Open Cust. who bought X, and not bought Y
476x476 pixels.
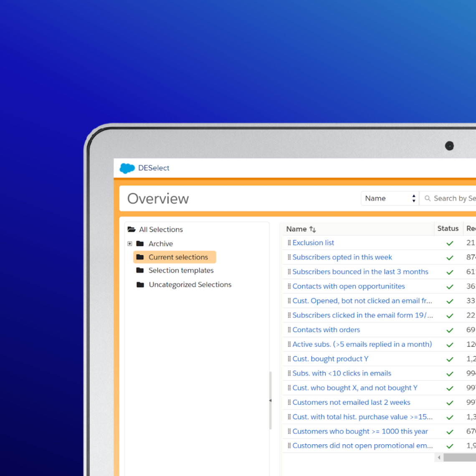(x=354, y=387)
